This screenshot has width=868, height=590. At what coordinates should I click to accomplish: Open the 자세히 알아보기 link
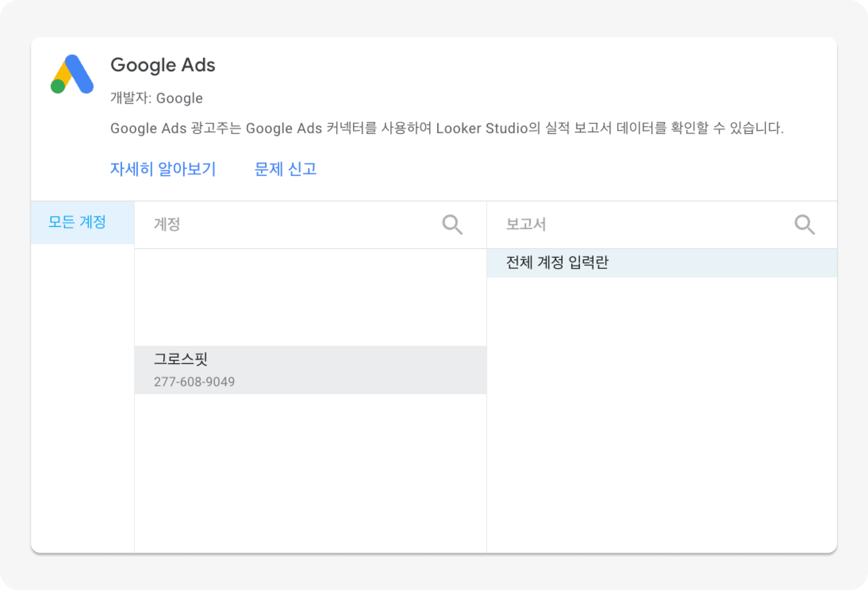(163, 169)
